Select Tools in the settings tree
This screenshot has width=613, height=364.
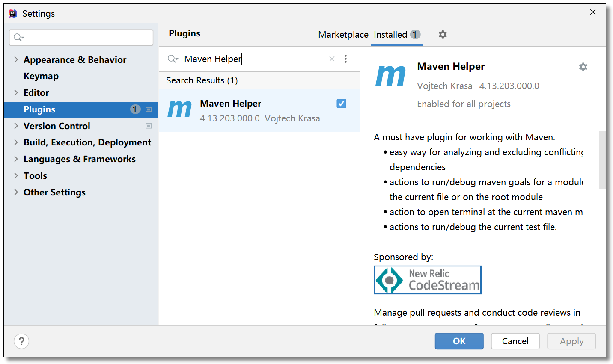click(35, 176)
